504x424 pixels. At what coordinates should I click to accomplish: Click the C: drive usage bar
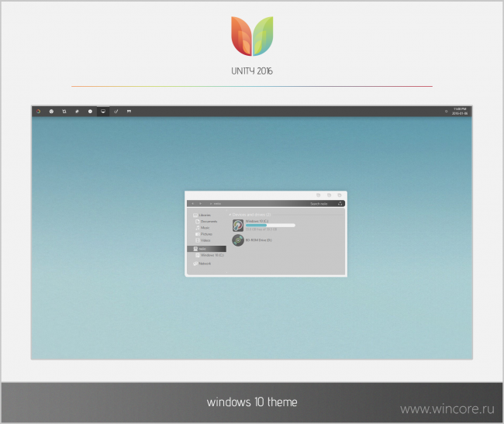tap(271, 226)
